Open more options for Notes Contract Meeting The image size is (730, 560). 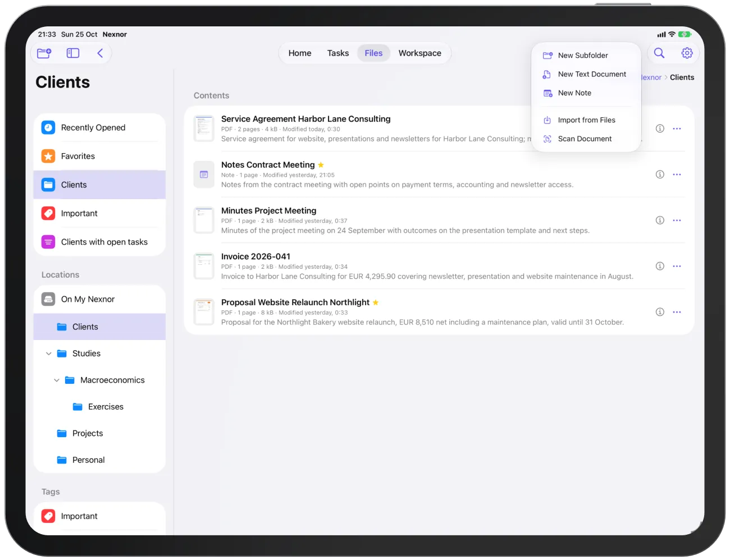pos(677,175)
